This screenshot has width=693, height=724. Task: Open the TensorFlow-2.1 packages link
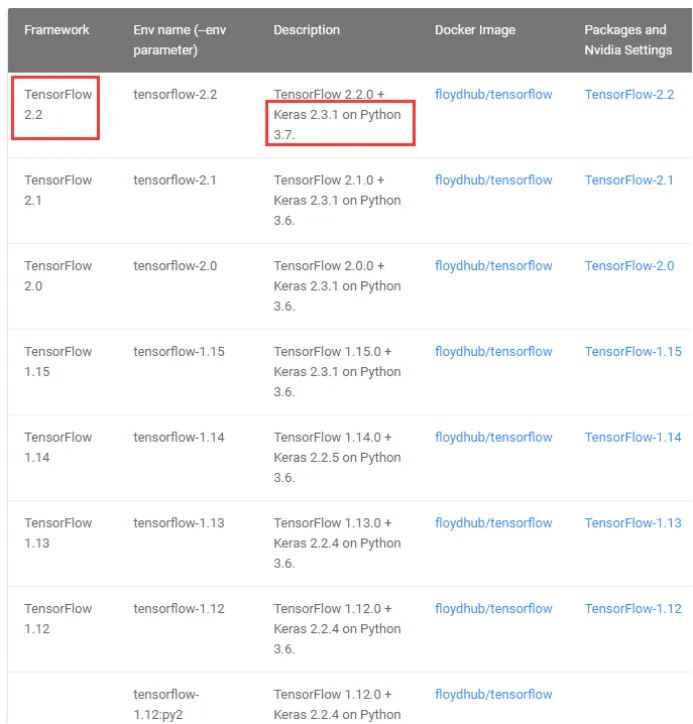pyautogui.click(x=628, y=180)
